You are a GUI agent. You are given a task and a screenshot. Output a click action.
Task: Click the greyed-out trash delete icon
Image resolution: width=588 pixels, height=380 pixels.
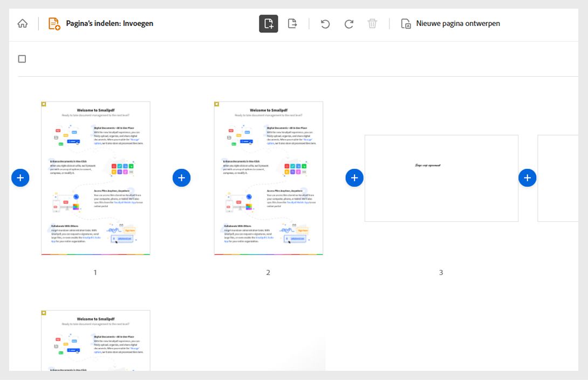coord(372,23)
